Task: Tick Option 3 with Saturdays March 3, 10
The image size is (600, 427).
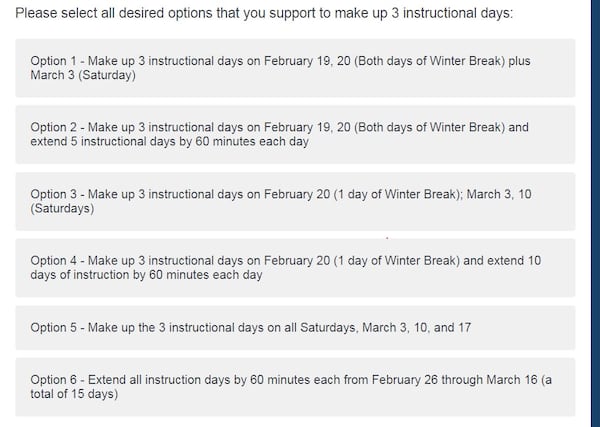Action: click(x=295, y=201)
